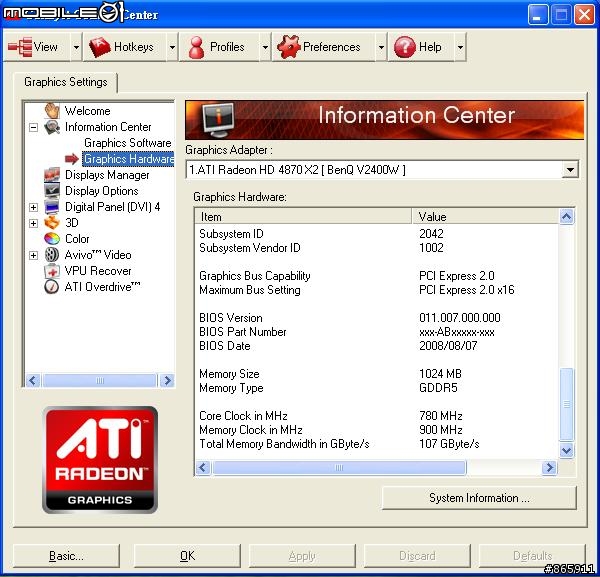Switch to Basic view button
This screenshot has width=600, height=577.
[x=66, y=556]
